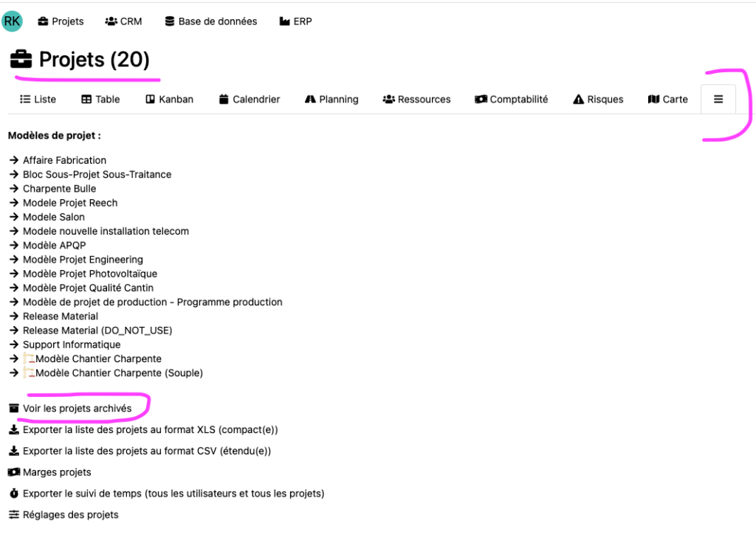Click the archive box icon
The width and height of the screenshot is (756, 543).
coord(13,409)
